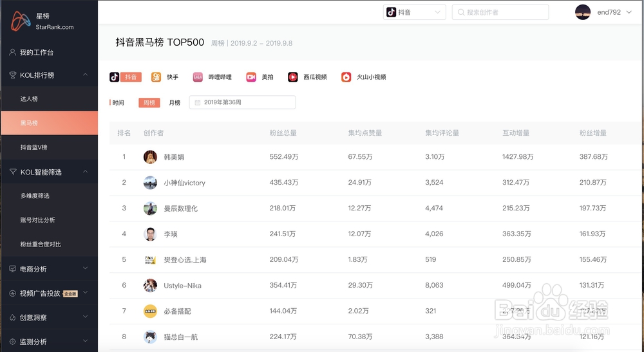Expand the 视频广告投放 section chevron
This screenshot has width=644, height=352.
coord(86,293)
